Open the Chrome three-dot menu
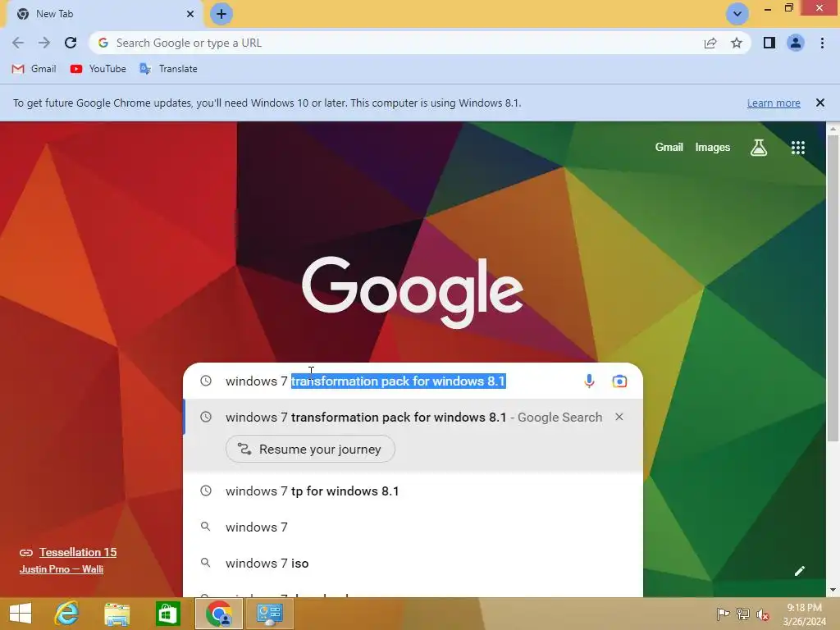The width and height of the screenshot is (840, 630). pos(822,43)
